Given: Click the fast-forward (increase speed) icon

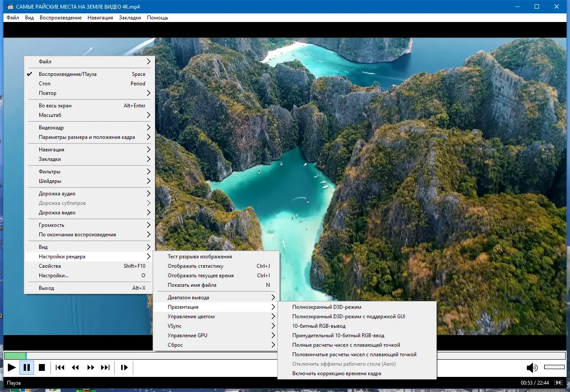Looking at the screenshot, I should (x=91, y=367).
